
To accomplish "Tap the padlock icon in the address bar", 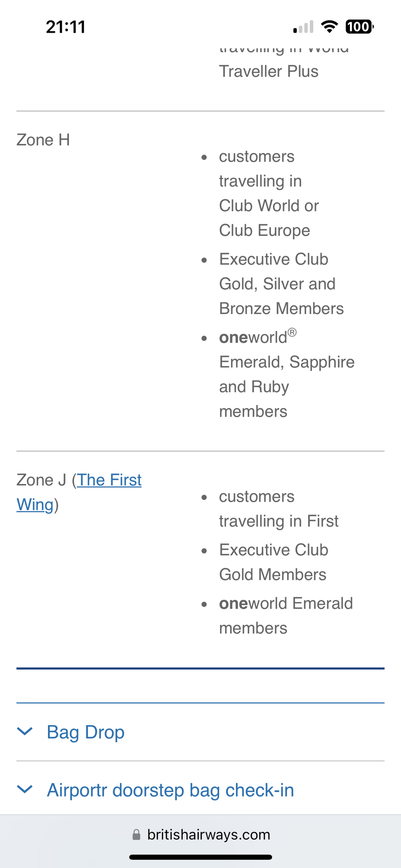I will click(136, 834).
